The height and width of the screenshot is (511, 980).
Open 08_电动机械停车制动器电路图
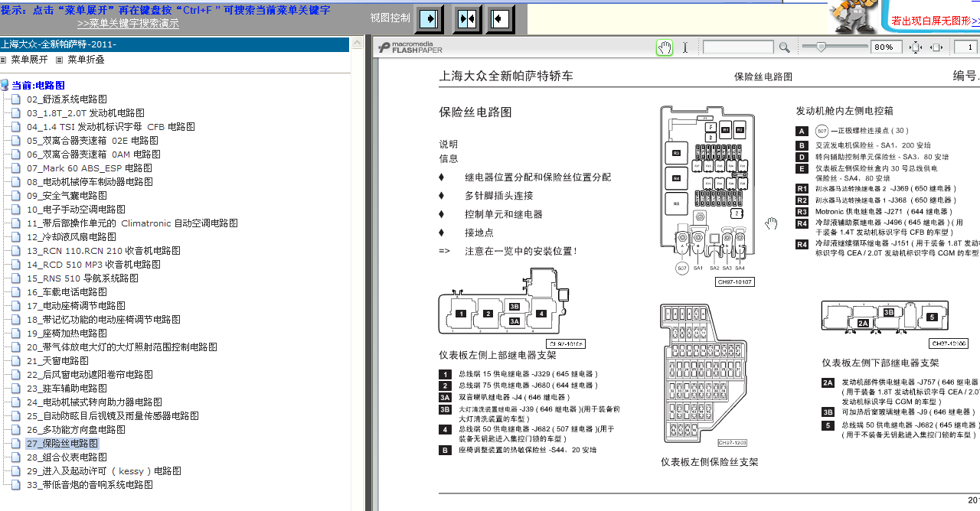pyautogui.click(x=90, y=182)
